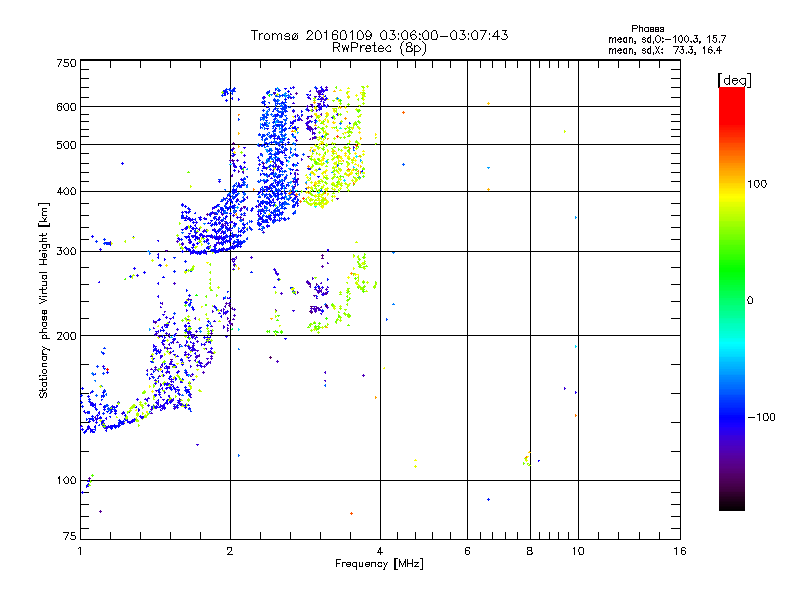The image size is (800, 600).
Task: Click the yellow-green point cluster near 8 MHz
Action: 527,460
